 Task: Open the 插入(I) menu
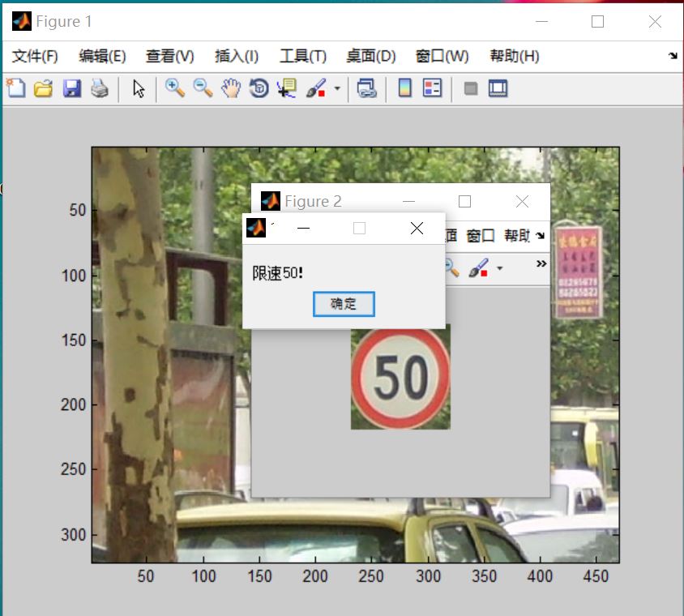point(237,56)
